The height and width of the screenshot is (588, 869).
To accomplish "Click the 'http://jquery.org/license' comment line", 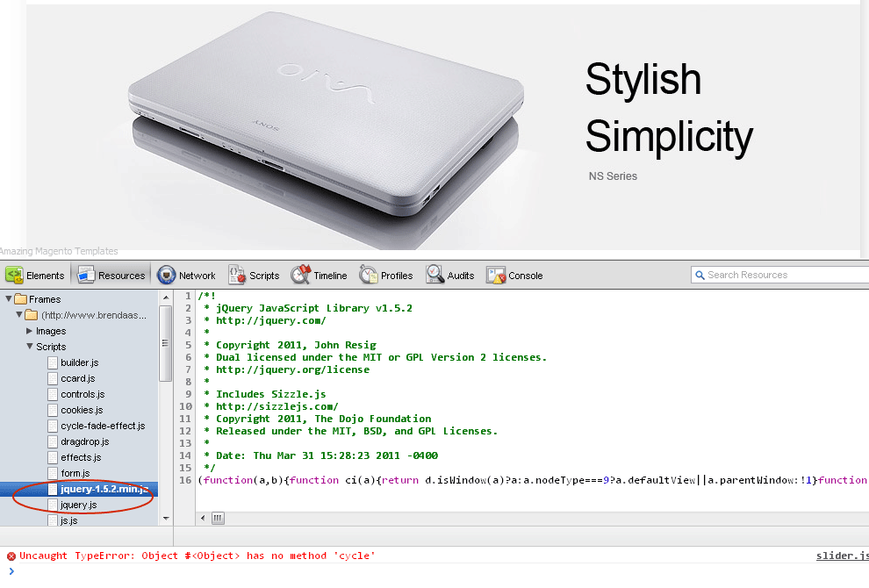I will click(x=292, y=369).
